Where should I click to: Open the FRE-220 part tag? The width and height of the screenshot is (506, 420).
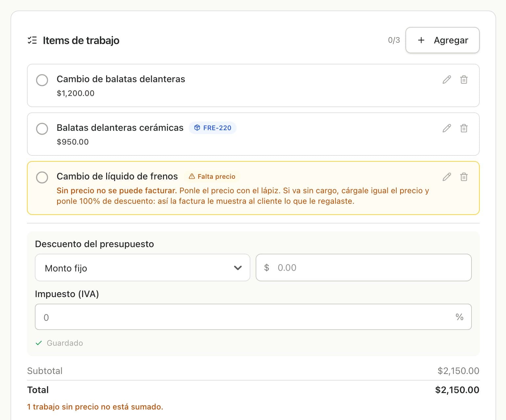tap(213, 128)
